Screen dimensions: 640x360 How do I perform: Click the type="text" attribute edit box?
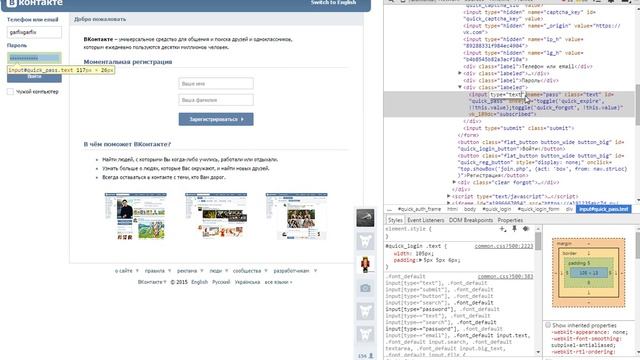(x=506, y=94)
